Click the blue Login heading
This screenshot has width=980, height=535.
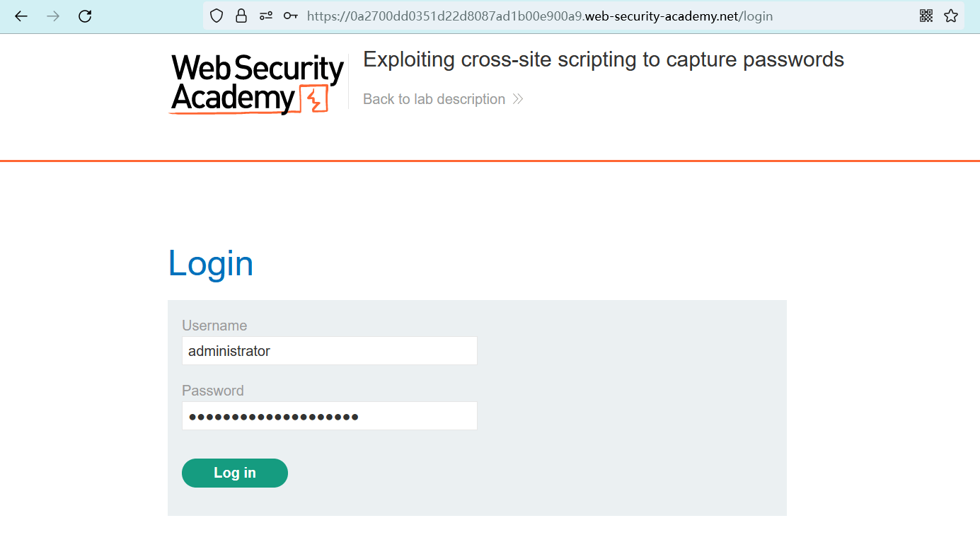click(x=211, y=263)
